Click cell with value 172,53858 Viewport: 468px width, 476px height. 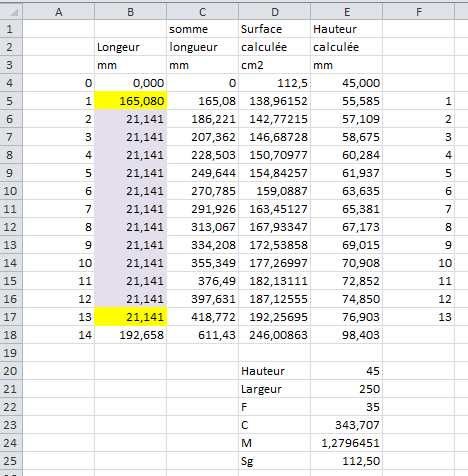tap(274, 245)
